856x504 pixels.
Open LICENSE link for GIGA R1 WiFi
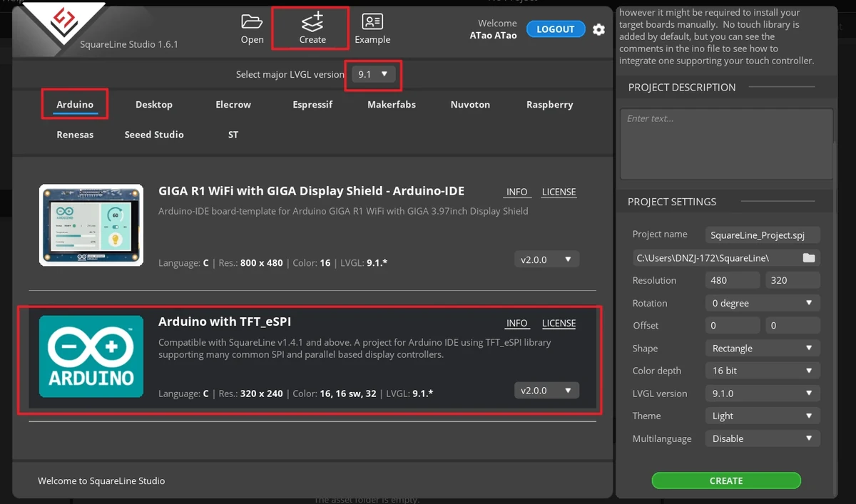(559, 192)
